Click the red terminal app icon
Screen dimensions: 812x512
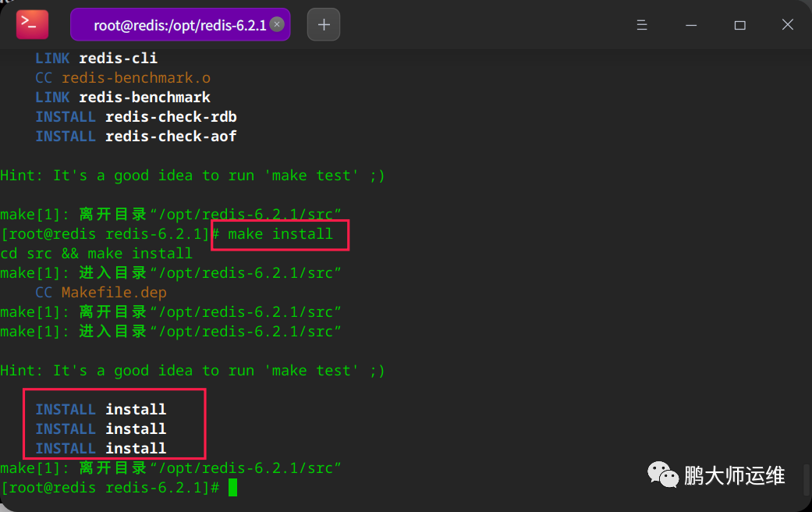pos(32,24)
